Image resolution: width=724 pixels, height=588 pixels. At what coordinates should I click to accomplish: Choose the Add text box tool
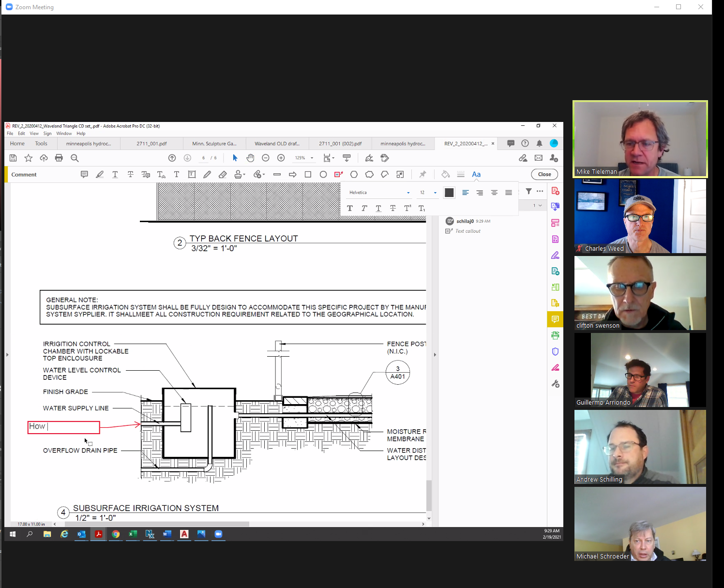click(192, 174)
